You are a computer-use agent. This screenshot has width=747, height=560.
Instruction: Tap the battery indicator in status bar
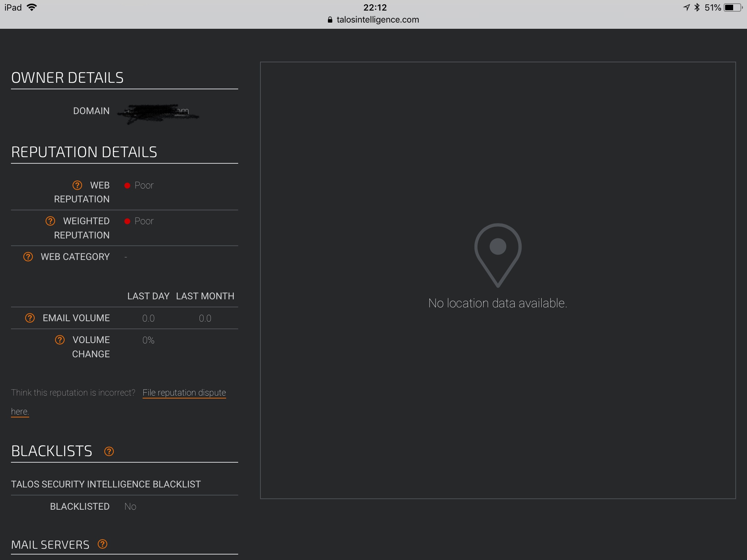[x=732, y=8]
